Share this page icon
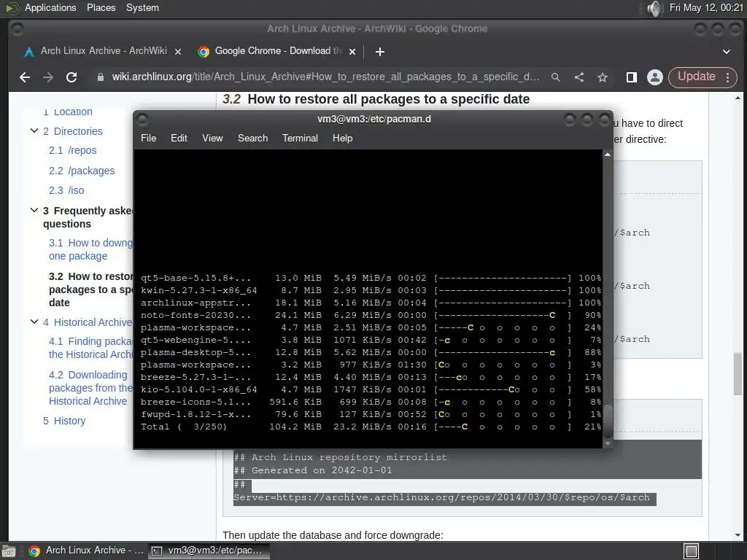The height and width of the screenshot is (560, 747). (579, 77)
